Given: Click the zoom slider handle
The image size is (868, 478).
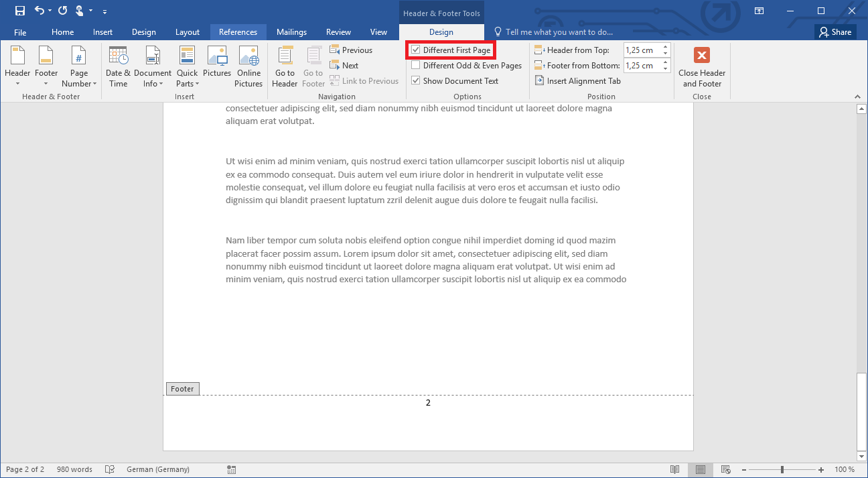Looking at the screenshot, I should point(782,470).
